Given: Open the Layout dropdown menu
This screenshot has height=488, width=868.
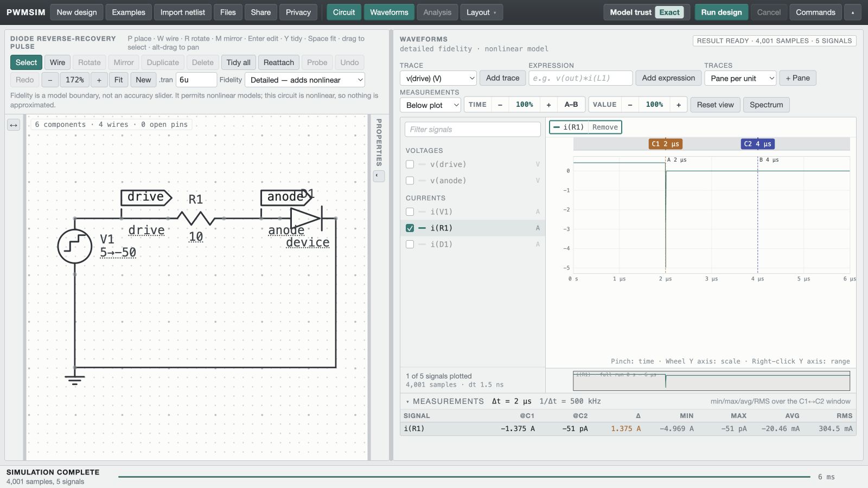Looking at the screenshot, I should click(481, 12).
